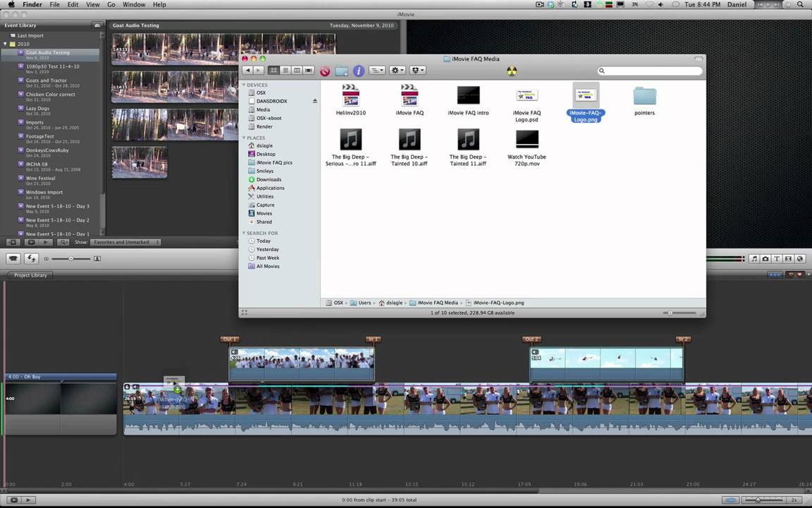Click the Event Library header toggle button
The image size is (812, 508).
click(97, 25)
